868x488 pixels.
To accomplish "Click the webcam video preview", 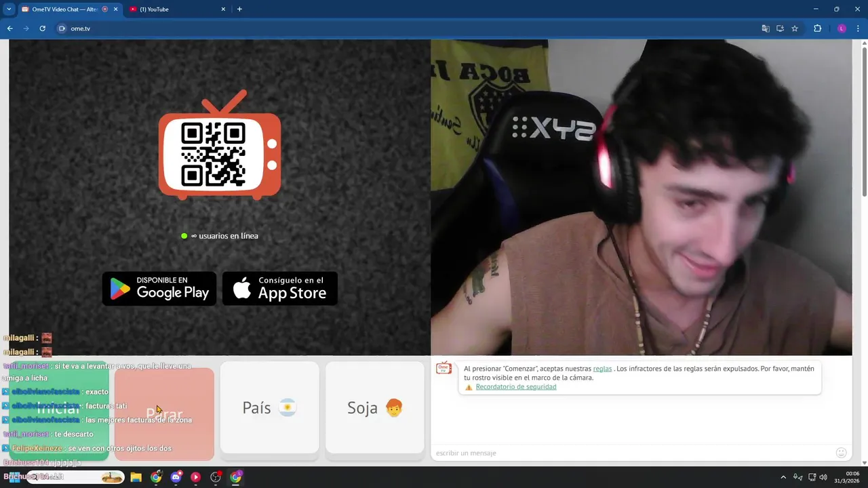I will point(641,197).
